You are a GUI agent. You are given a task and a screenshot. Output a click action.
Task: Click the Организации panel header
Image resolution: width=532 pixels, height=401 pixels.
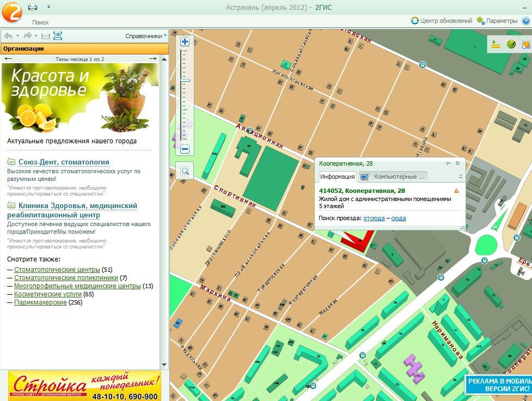pyautogui.click(x=84, y=48)
